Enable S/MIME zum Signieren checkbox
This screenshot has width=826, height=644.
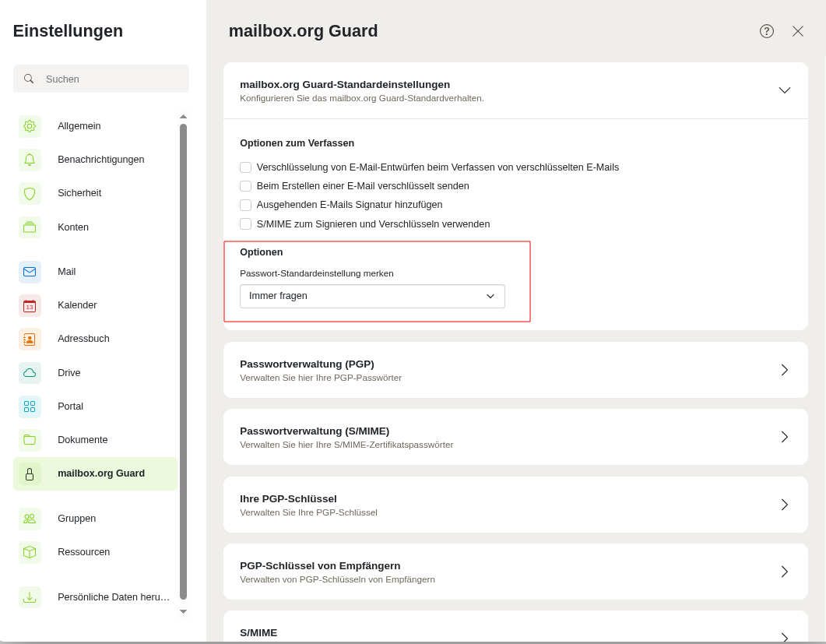tap(245, 224)
